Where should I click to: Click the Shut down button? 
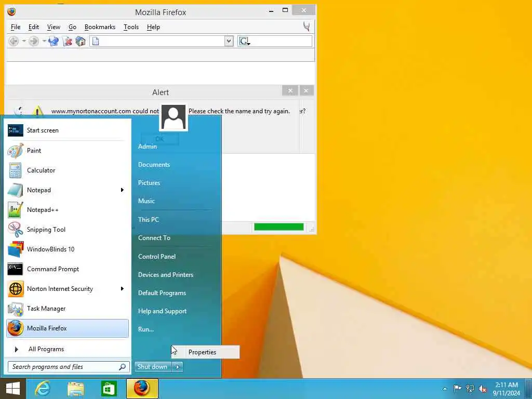tap(152, 367)
